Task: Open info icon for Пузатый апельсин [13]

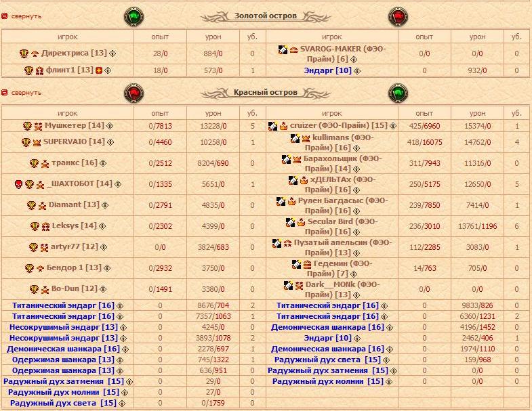Action: coord(356,253)
